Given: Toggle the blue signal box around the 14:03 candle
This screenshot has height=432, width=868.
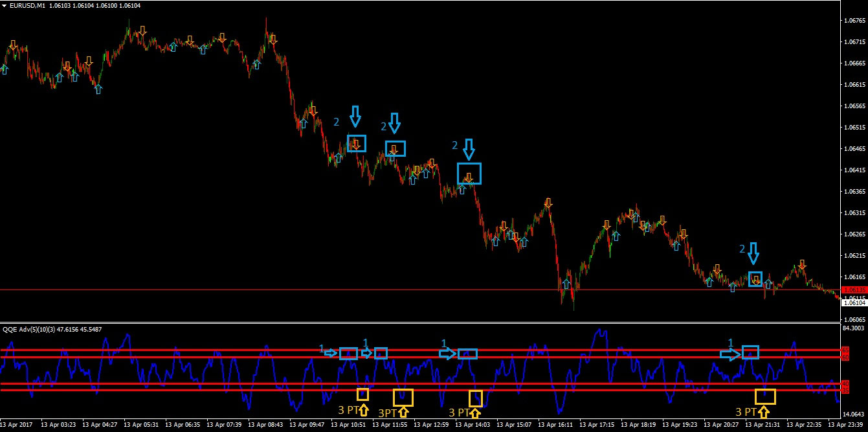Looking at the screenshot, I should click(x=469, y=173).
